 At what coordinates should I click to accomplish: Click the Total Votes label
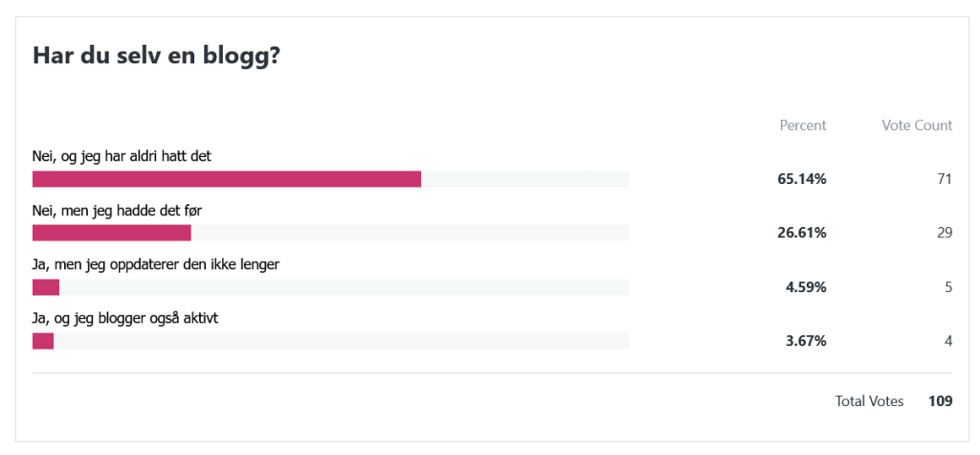click(869, 401)
